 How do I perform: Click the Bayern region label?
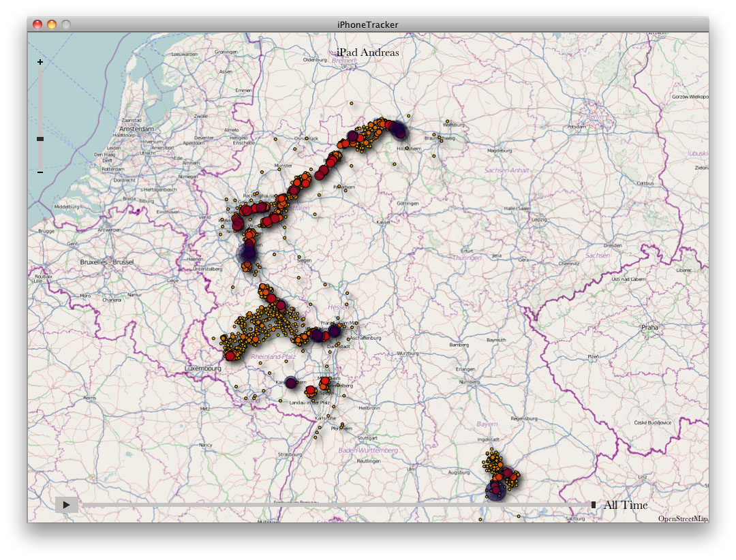click(487, 424)
